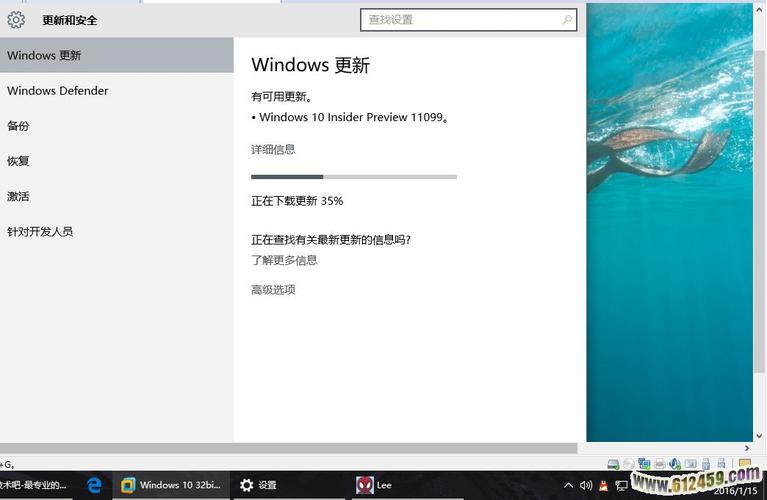Click the Windows 更新 page heading
Screen dimensions: 767x500
[310, 65]
